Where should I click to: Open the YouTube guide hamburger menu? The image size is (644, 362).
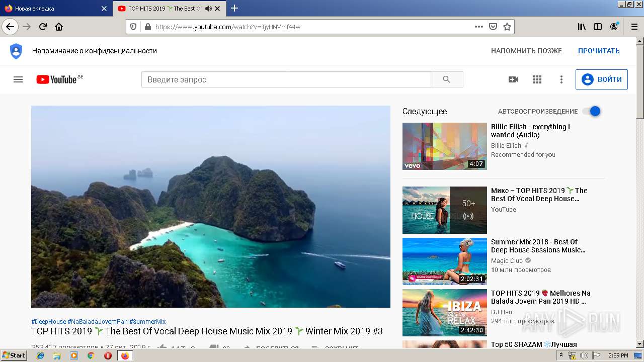point(18,79)
